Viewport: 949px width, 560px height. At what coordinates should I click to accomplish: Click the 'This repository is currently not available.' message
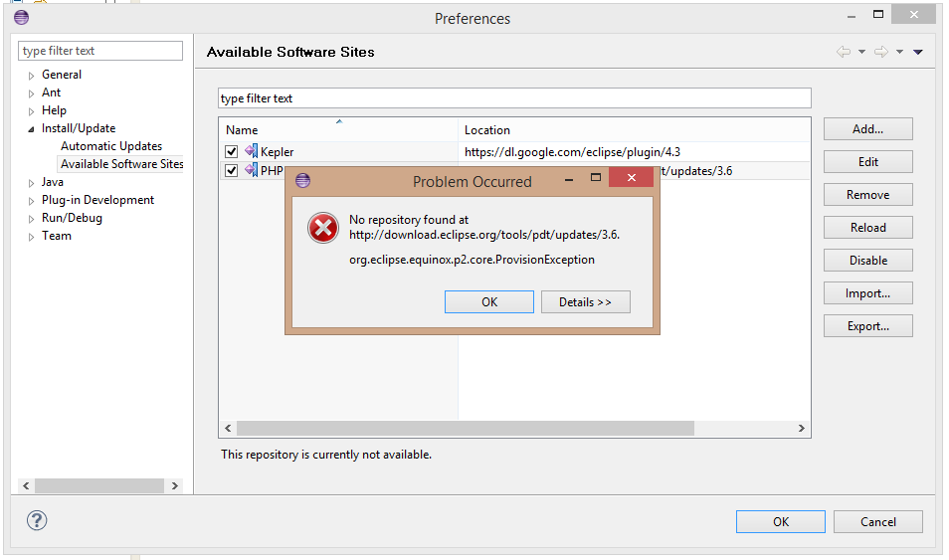point(326,454)
